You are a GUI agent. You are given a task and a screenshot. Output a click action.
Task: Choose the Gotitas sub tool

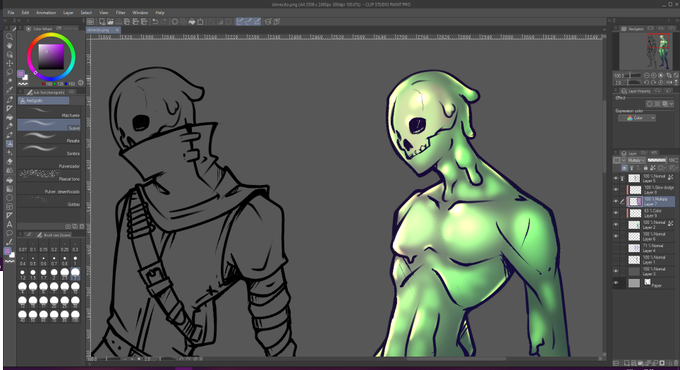click(x=49, y=201)
